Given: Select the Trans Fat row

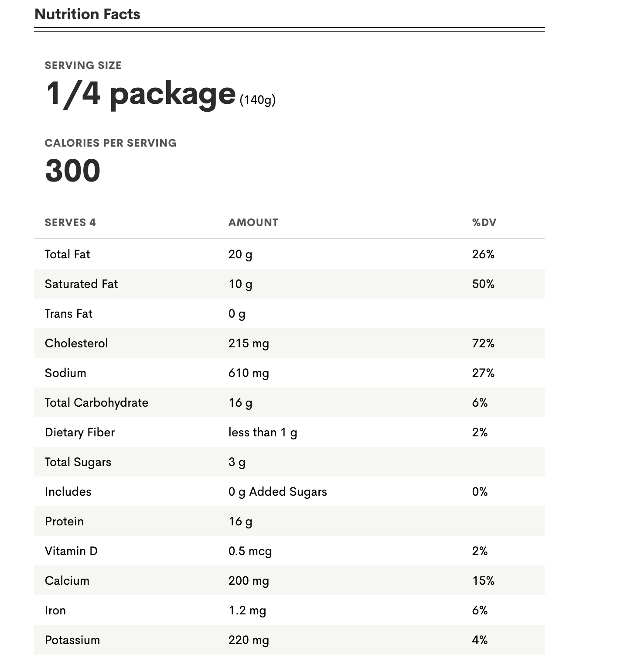Looking at the screenshot, I should point(289,313).
